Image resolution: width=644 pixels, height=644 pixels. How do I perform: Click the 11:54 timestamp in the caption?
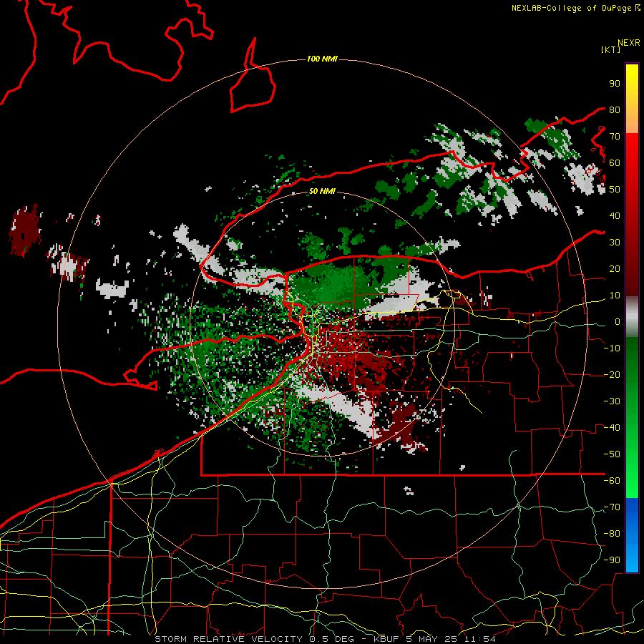(479, 639)
